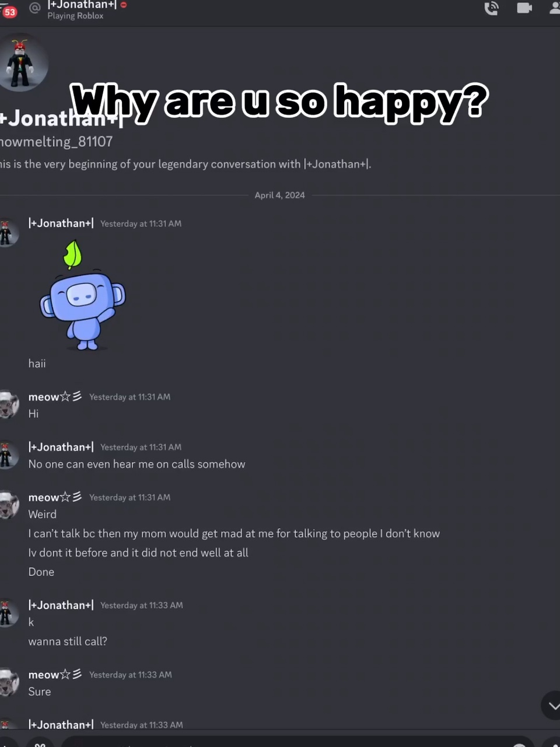560x747 pixels.
Task: Start a voice call with Jonathan
Action: click(491, 8)
